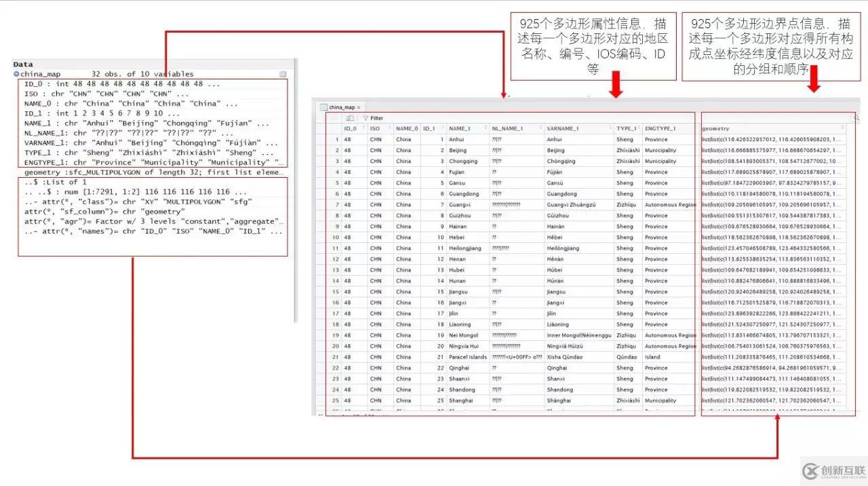This screenshot has width=868, height=486.
Task: Switch to the china_map tab
Action: coord(341,107)
